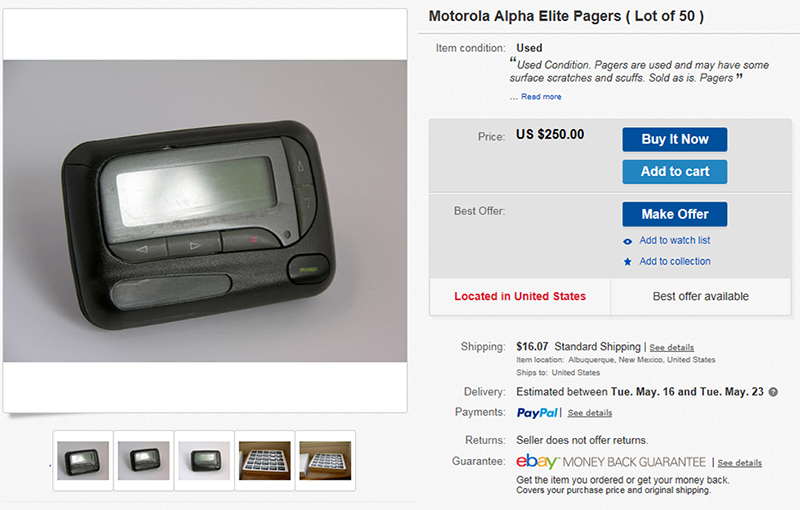Select the first pager thumbnail
800x510 pixels.
[x=83, y=461]
